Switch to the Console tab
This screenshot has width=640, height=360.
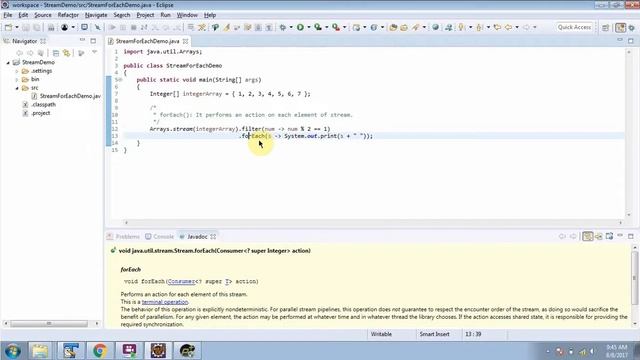click(x=160, y=237)
